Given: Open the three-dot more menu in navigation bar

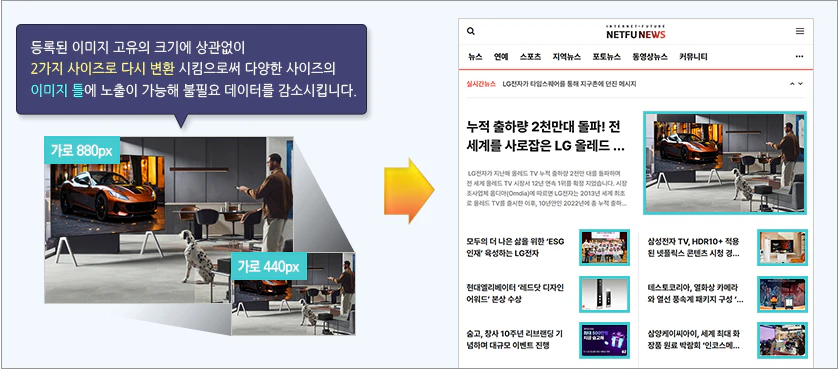Looking at the screenshot, I should (x=800, y=56).
